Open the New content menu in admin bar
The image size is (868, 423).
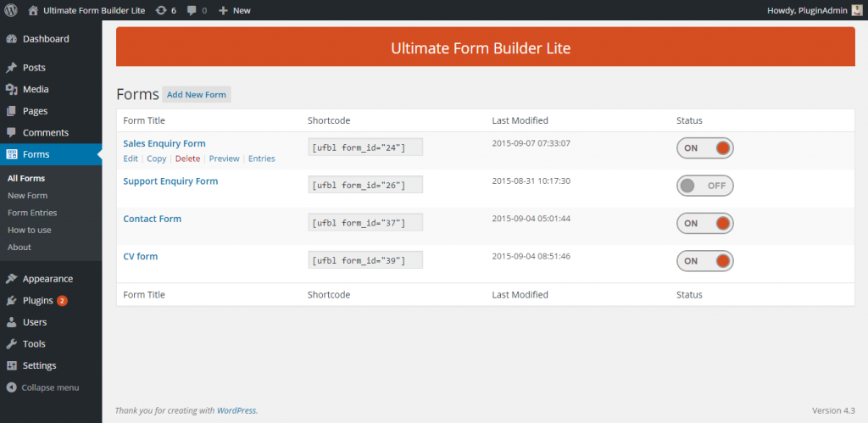point(234,10)
